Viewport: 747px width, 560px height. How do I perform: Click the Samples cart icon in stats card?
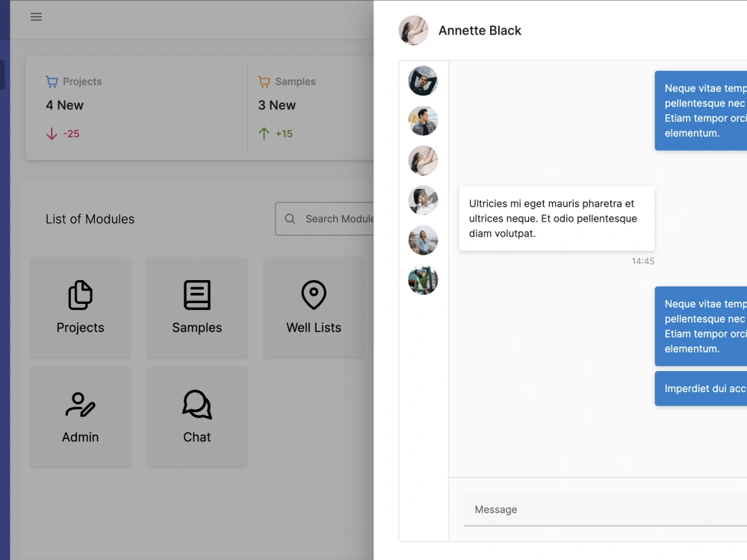264,81
